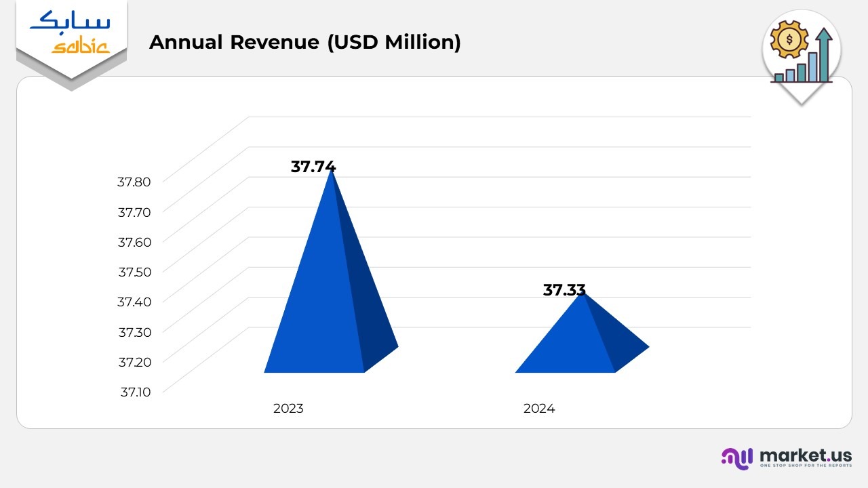Click the 'One stop shop for the reports' tagline
This screenshot has height=488, width=868.
click(x=806, y=466)
